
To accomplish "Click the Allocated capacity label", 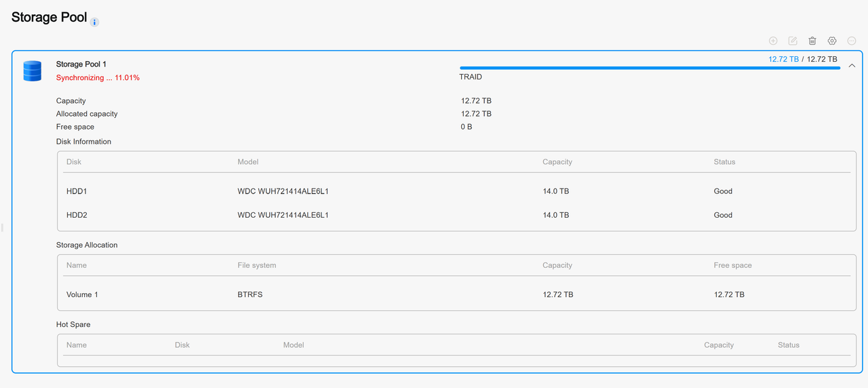I will 87,114.
